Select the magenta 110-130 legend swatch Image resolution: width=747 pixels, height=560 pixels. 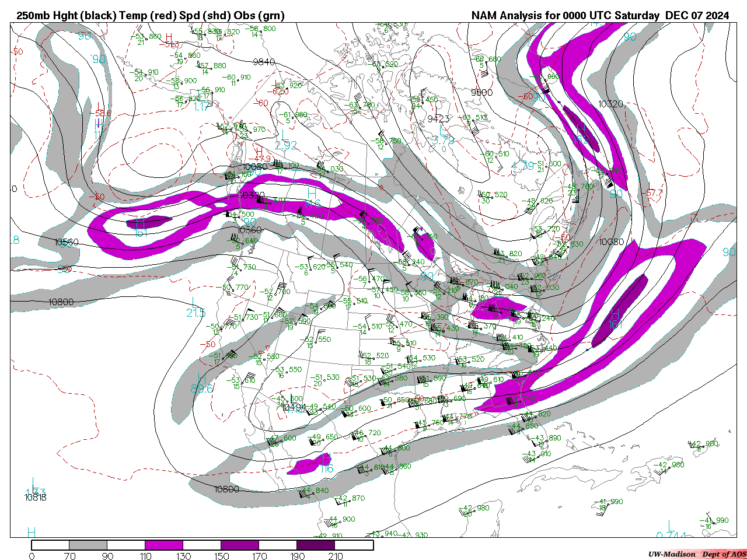tap(164, 545)
